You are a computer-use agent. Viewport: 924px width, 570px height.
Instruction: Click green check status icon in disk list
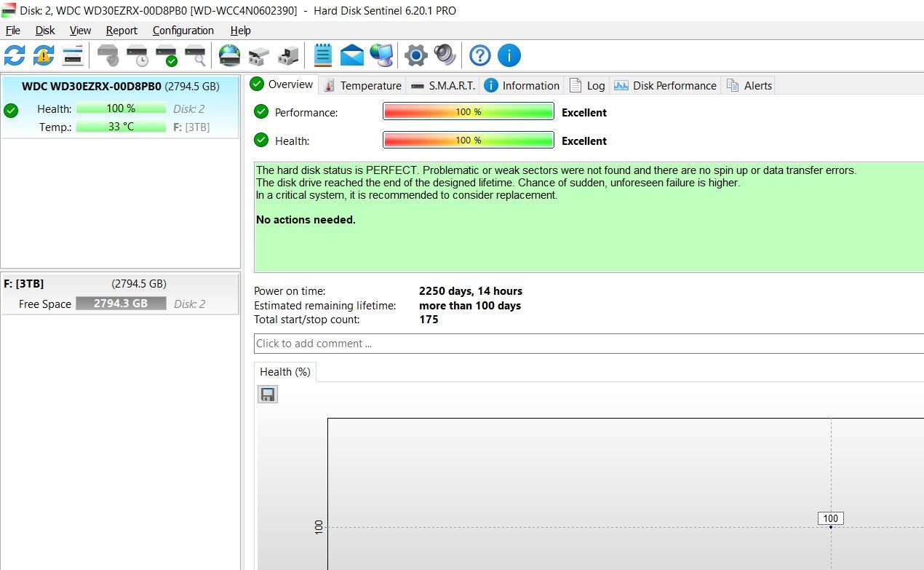click(x=11, y=111)
